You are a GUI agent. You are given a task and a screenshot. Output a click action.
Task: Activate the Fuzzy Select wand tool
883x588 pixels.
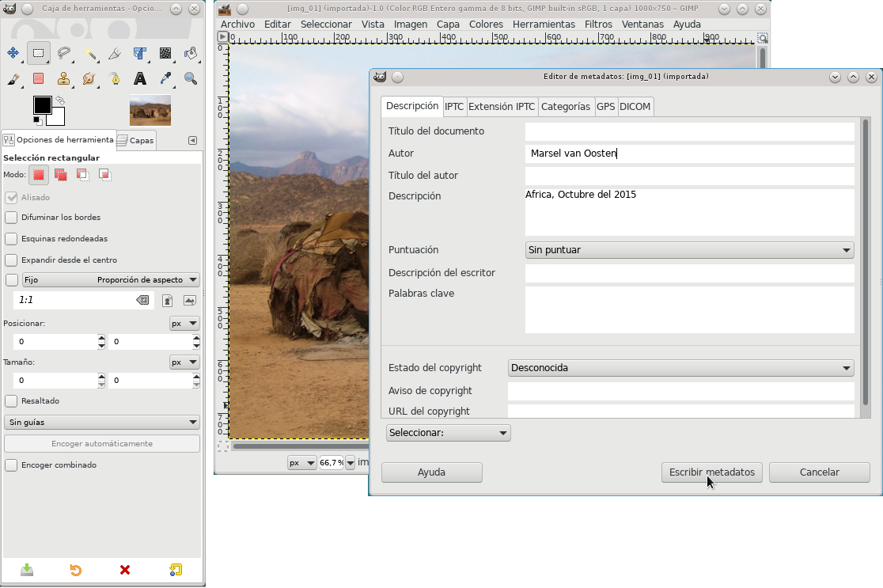click(x=89, y=53)
